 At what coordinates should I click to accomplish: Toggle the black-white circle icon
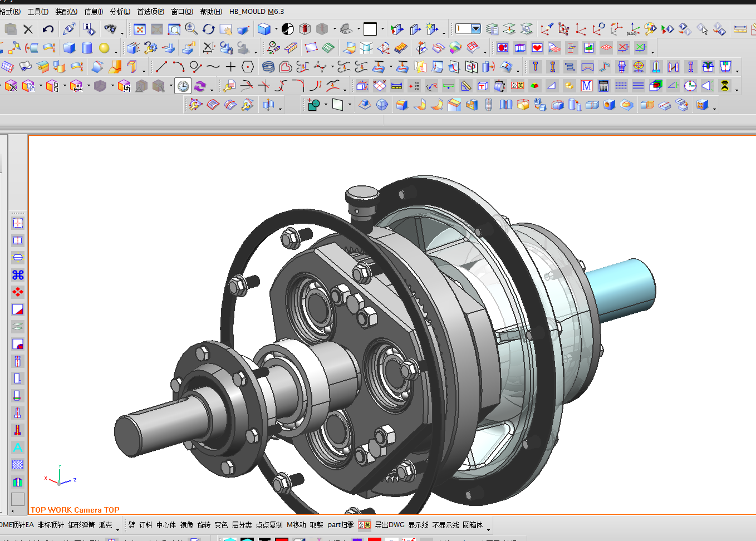(288, 29)
